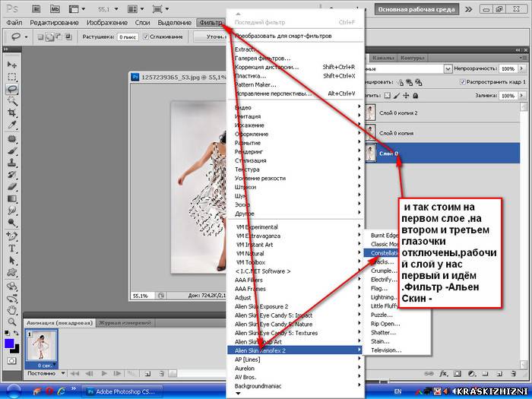This screenshot has height=399, width=532.
Task: Select the Слой 0 копия 2 layer
Action: [x=442, y=112]
